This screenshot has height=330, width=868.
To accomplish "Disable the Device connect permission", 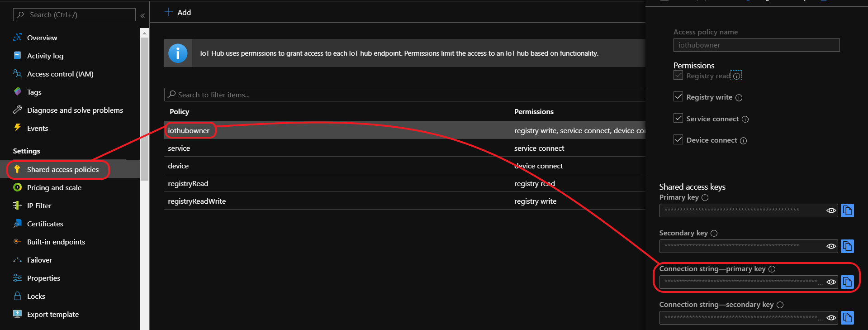I will [x=678, y=140].
